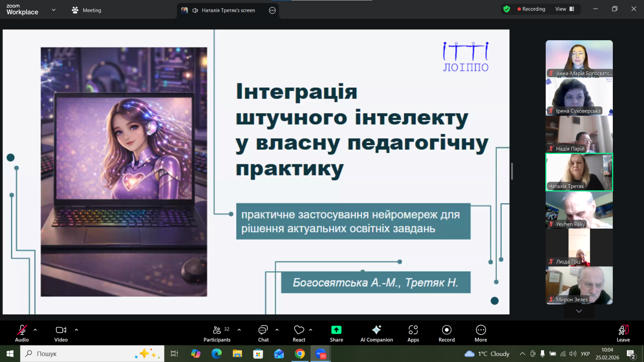The width and height of the screenshot is (644, 362).
Task: Switch to the Meeting tab
Action: coord(87,10)
